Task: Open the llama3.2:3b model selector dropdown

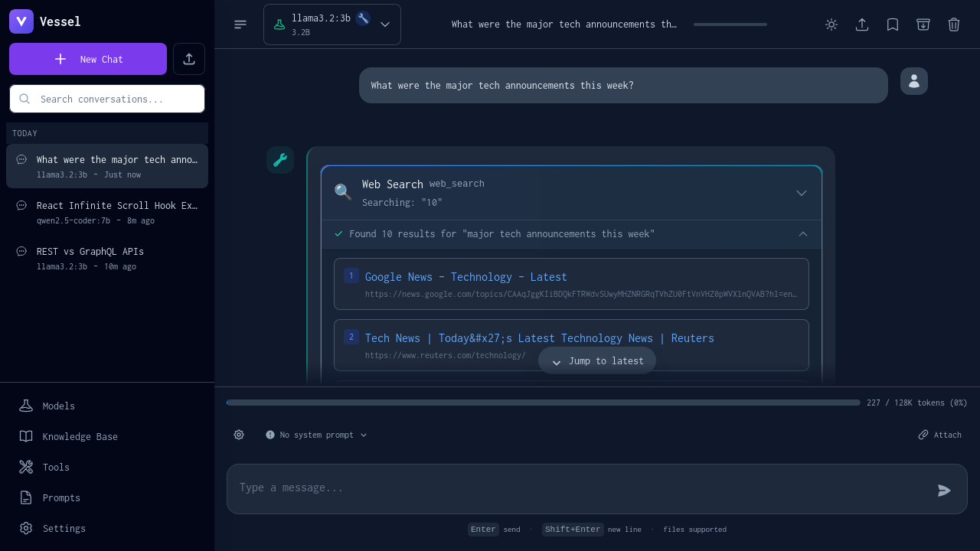Action: (332, 24)
